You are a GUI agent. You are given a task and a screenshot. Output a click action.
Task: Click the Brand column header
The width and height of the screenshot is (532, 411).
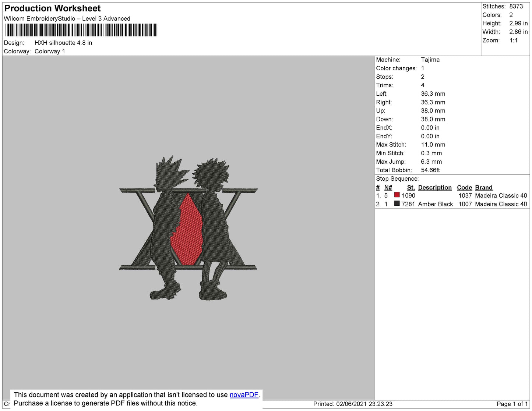[x=483, y=187]
